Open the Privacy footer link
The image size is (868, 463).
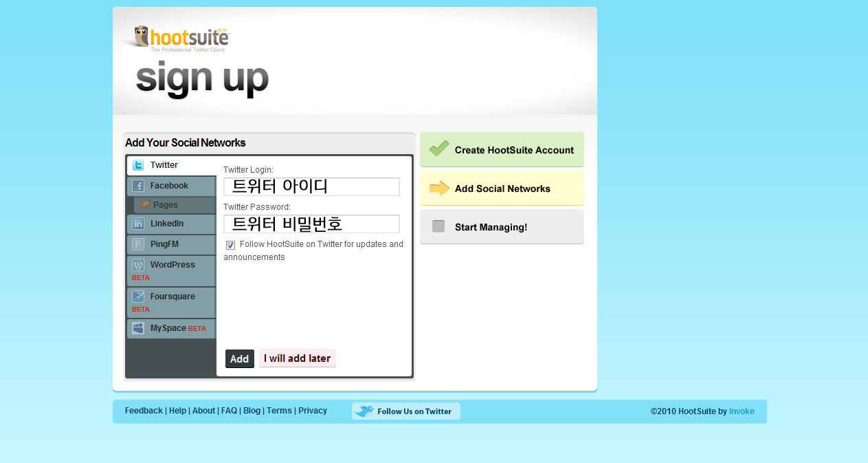[313, 411]
